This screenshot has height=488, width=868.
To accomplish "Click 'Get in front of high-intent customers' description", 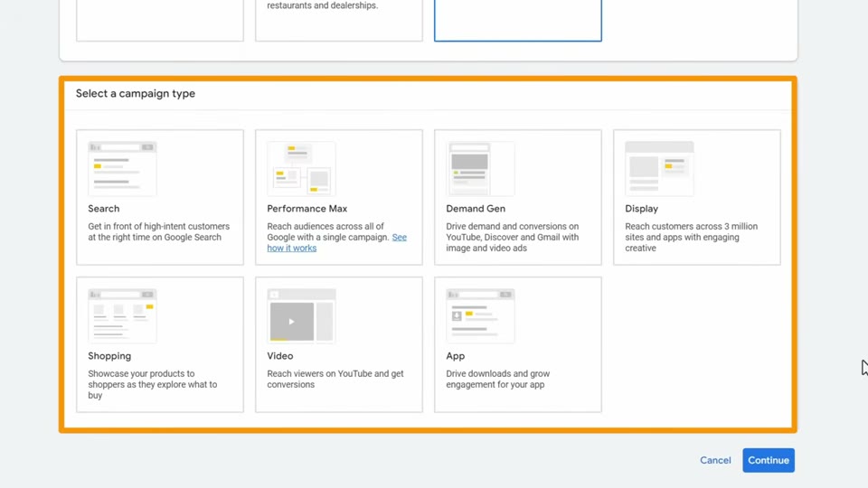I will coord(159,232).
